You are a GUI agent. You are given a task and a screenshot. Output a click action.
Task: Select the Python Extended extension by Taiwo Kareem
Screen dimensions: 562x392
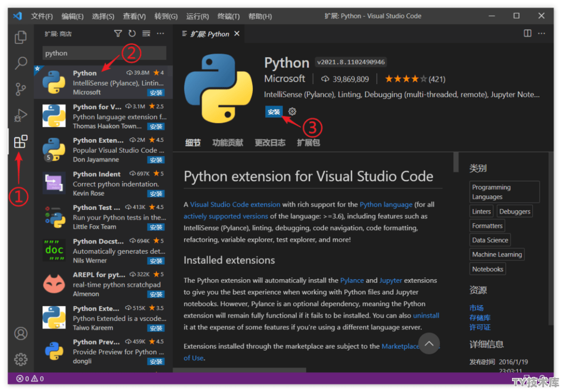click(x=103, y=318)
